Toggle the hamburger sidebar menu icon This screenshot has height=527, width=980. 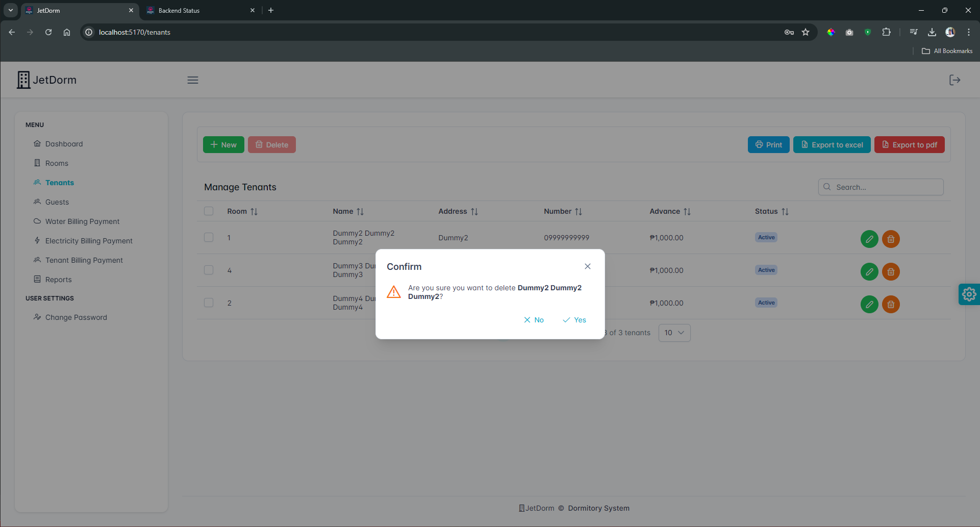[x=193, y=80]
